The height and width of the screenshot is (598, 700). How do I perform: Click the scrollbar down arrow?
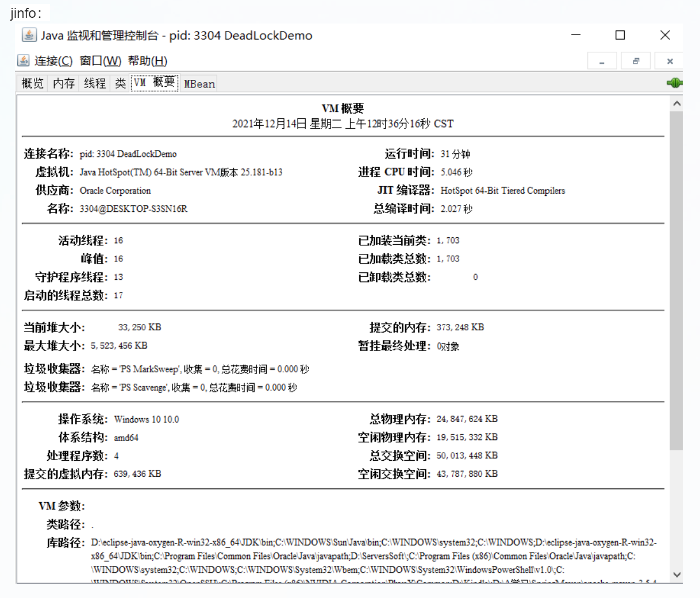676,574
